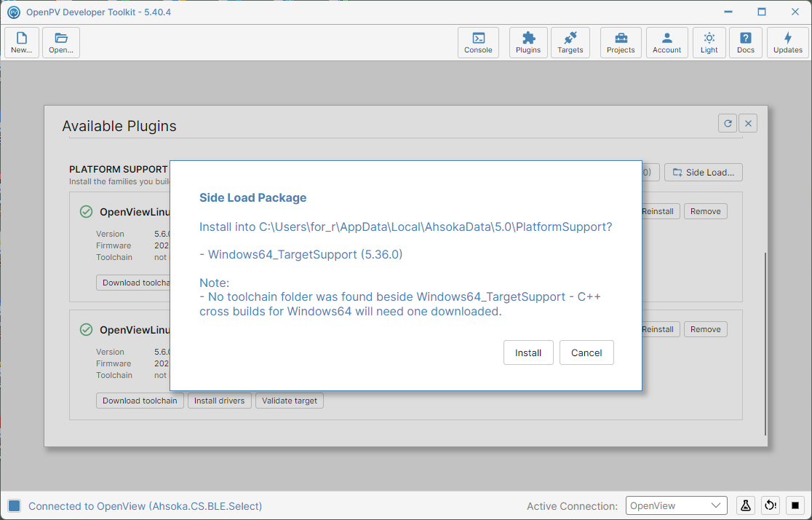Open the Console panel

pyautogui.click(x=478, y=42)
